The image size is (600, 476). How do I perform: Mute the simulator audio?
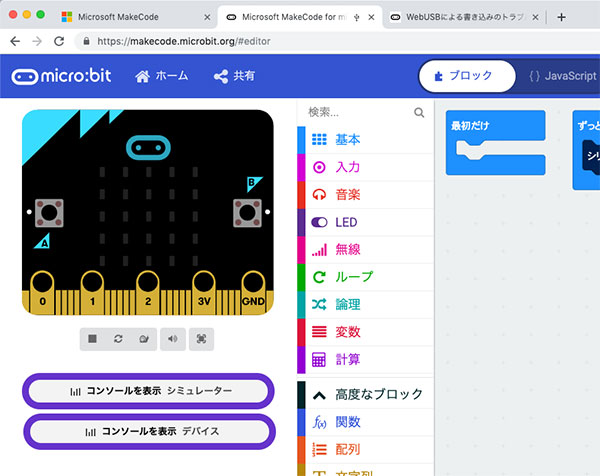pos(173,339)
